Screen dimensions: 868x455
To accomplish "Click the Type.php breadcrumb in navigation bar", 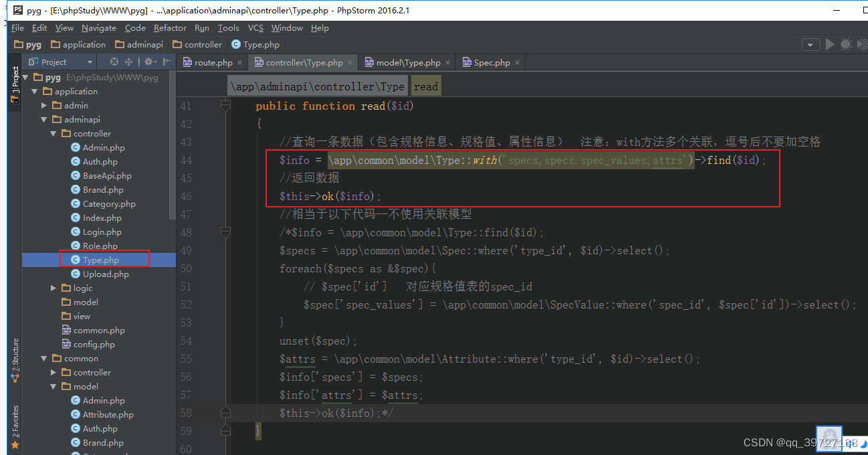I will pyautogui.click(x=255, y=45).
